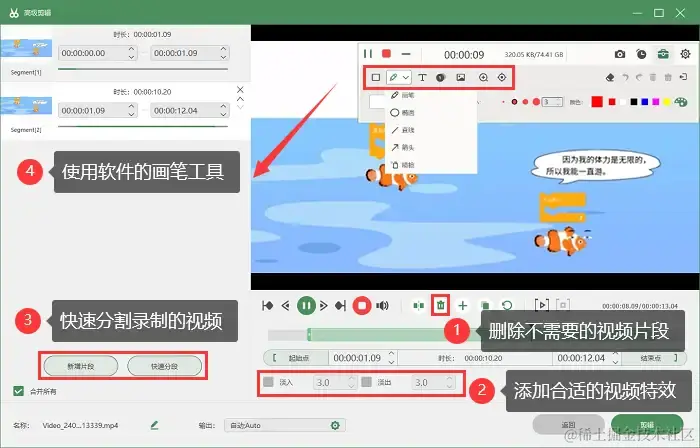The image size is (700, 448).
Task: Move Segment[2] down in the list
Action: tap(240, 107)
